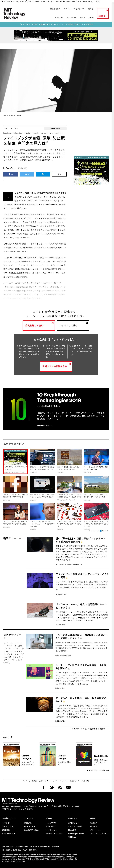Open スタッフ募集 link in footer
The height and width of the screenshot is (868, 114).
point(8,827)
